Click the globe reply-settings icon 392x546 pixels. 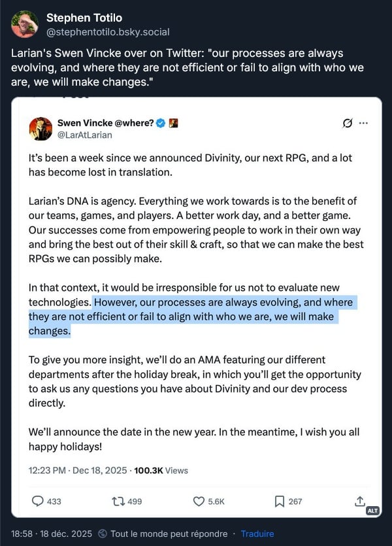(103, 534)
